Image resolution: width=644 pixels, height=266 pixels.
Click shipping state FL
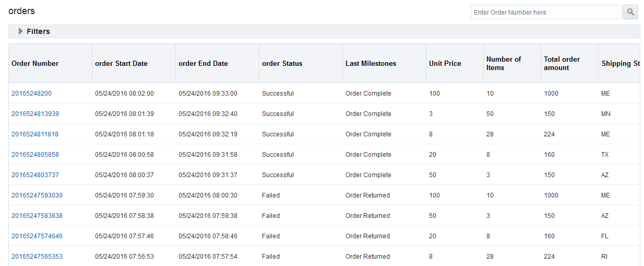tap(605, 236)
